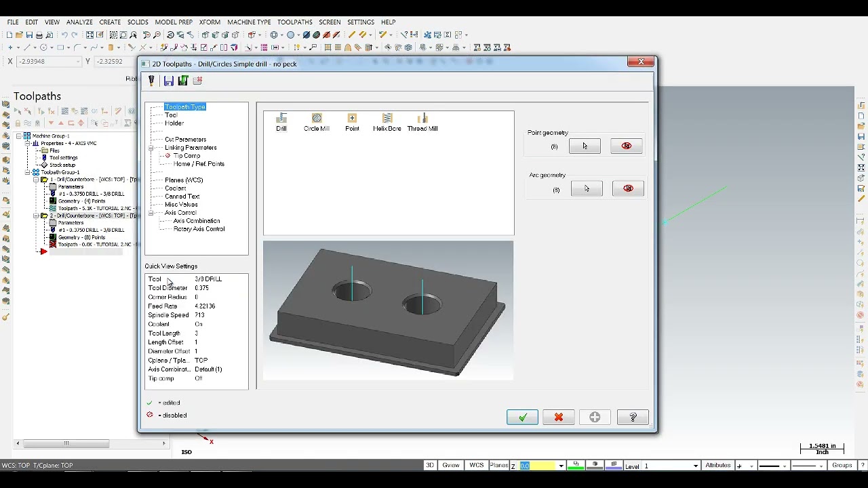Click Tool settings in Toolpaths manager
This screenshot has height=488, width=868.
63,158
